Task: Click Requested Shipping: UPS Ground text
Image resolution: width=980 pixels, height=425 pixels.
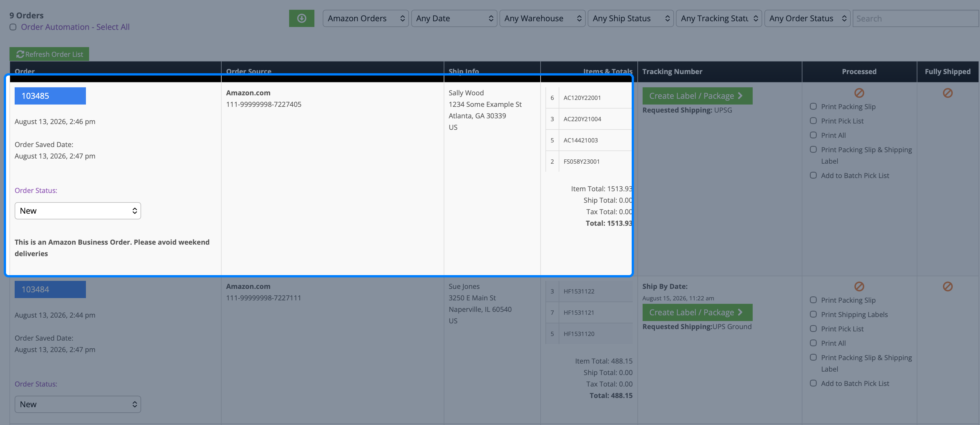Action: (697, 327)
